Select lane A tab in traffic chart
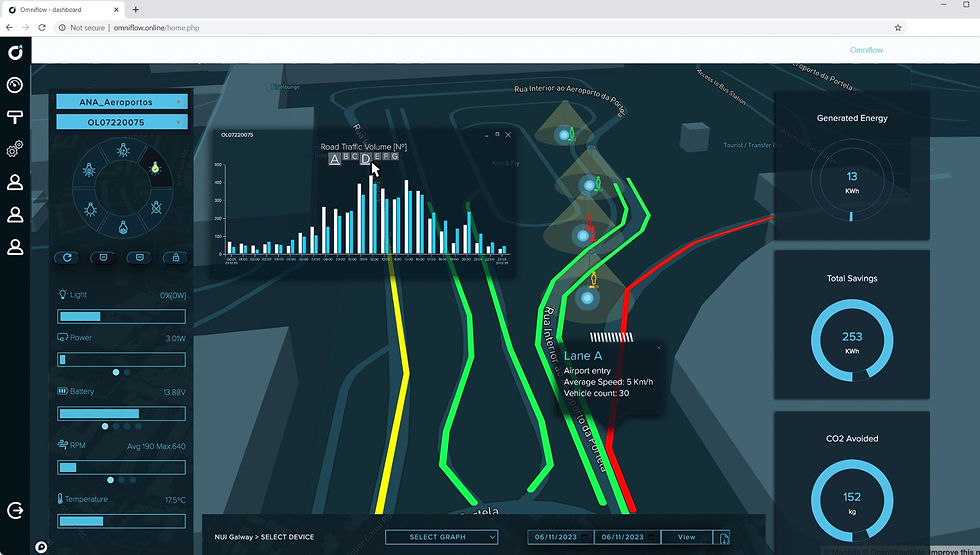Image resolution: width=980 pixels, height=555 pixels. [x=334, y=159]
